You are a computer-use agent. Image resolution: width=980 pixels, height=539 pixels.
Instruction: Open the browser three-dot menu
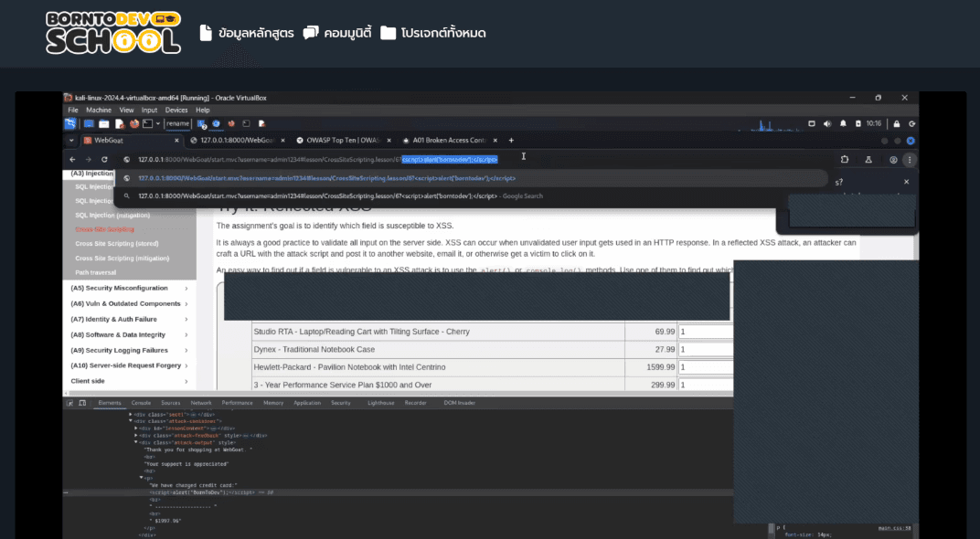tap(910, 159)
